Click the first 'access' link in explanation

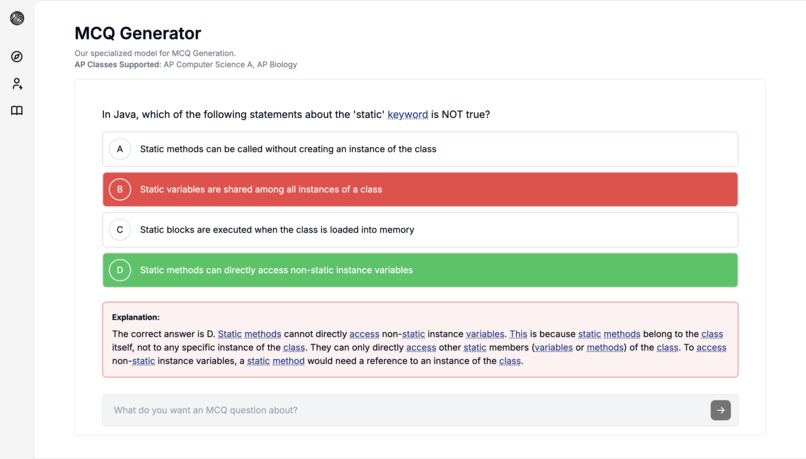[364, 334]
